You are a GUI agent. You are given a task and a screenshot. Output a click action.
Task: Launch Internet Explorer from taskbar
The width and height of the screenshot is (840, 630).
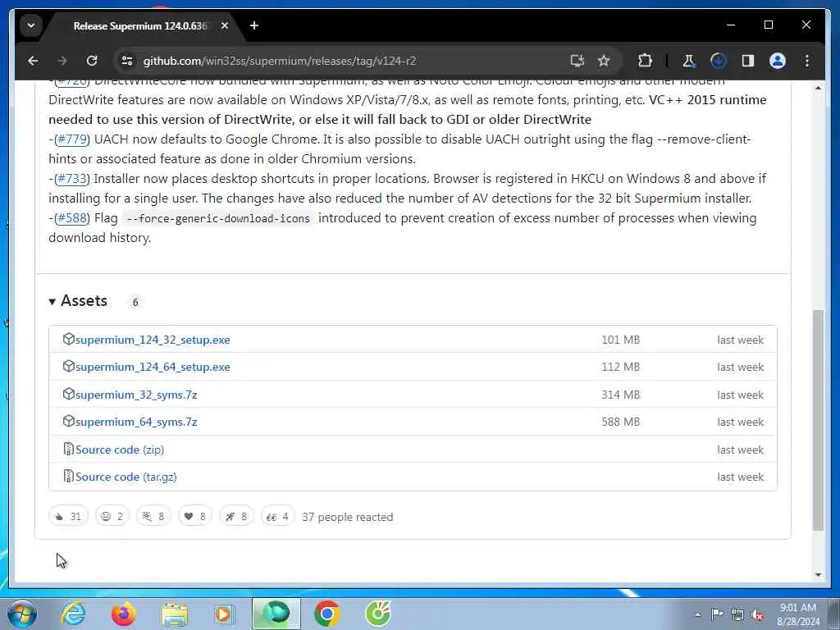(73, 614)
